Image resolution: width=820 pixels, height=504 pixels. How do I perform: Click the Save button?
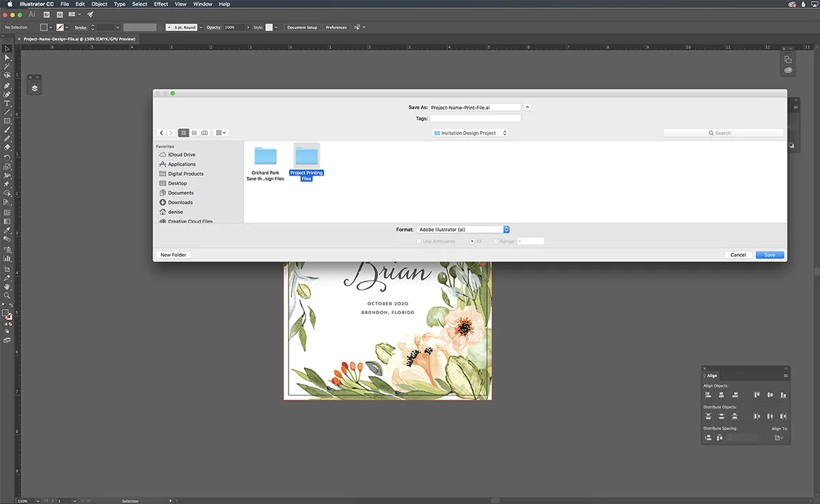[x=770, y=255]
